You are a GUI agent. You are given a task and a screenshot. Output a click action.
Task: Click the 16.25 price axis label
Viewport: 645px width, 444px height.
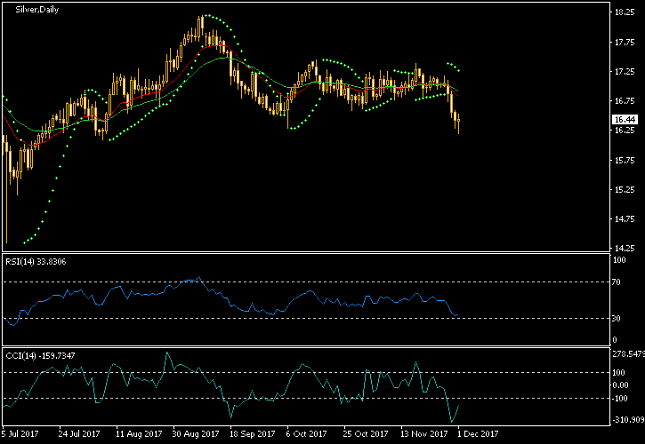(x=624, y=130)
